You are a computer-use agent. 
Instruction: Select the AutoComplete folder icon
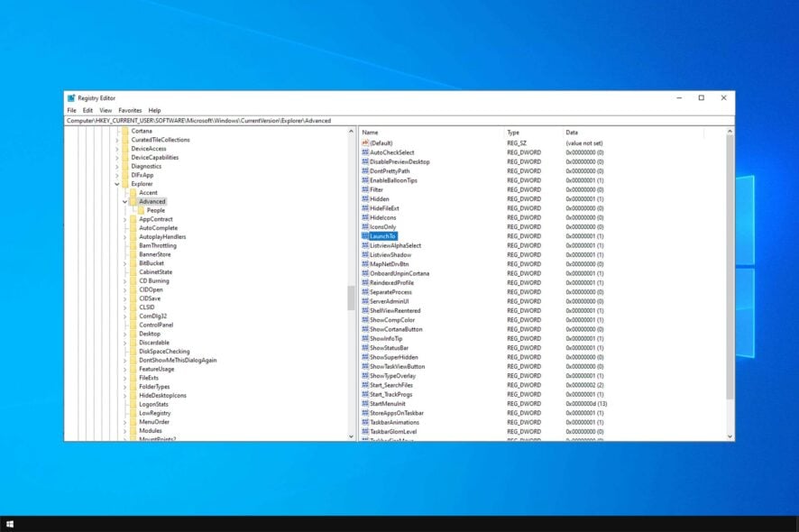pyautogui.click(x=133, y=228)
